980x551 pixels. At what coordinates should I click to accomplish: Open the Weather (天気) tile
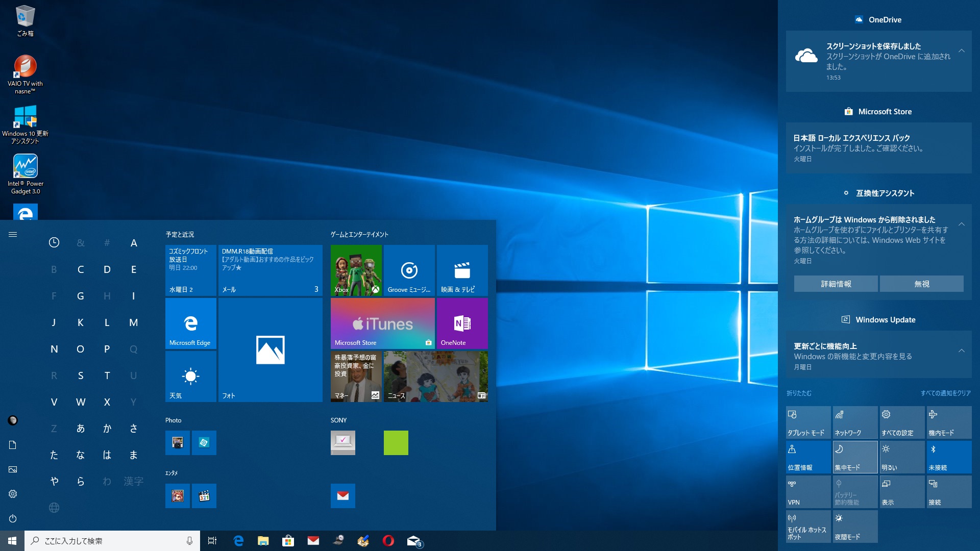pyautogui.click(x=190, y=377)
